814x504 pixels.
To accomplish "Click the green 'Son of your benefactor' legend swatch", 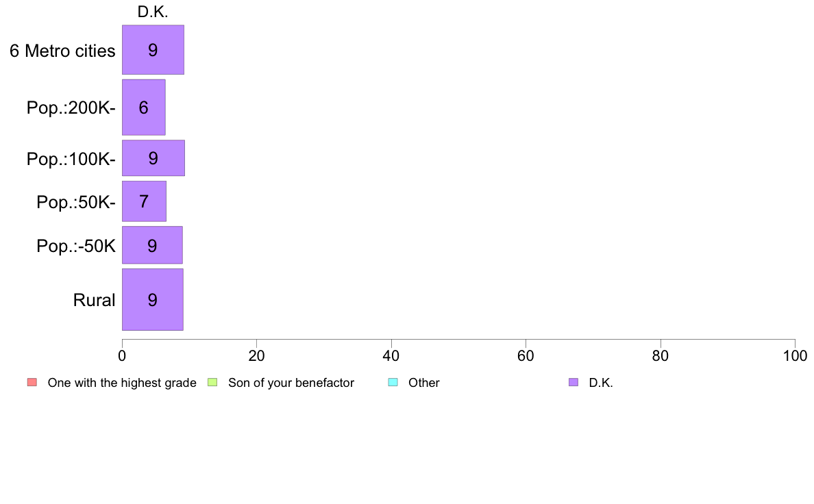I will pos(212,383).
